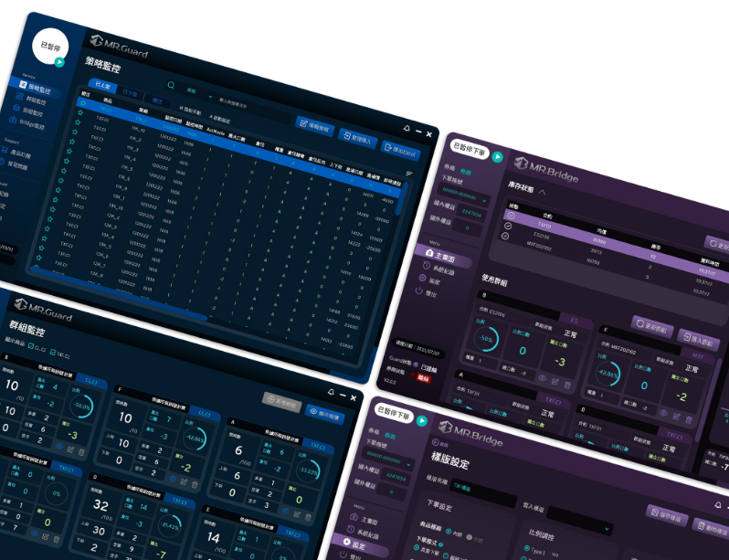
Task: Open 群組監控 in MR.Guard sidebar
Action: (31, 99)
